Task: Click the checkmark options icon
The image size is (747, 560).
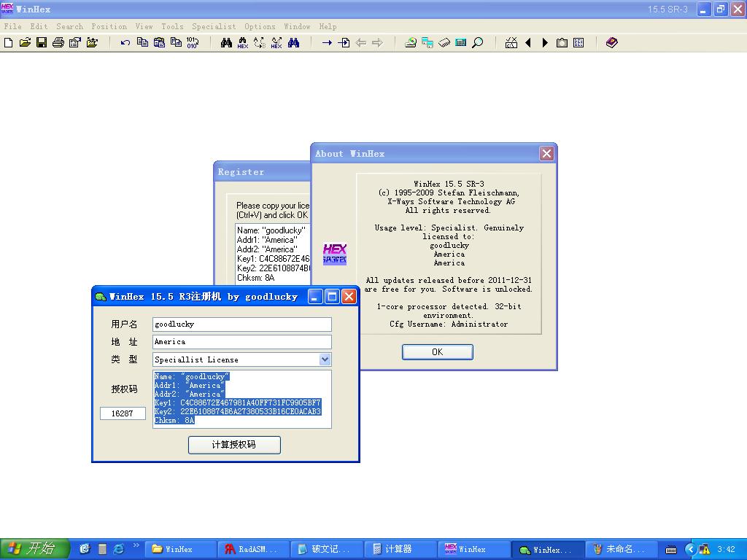Action: coord(511,43)
